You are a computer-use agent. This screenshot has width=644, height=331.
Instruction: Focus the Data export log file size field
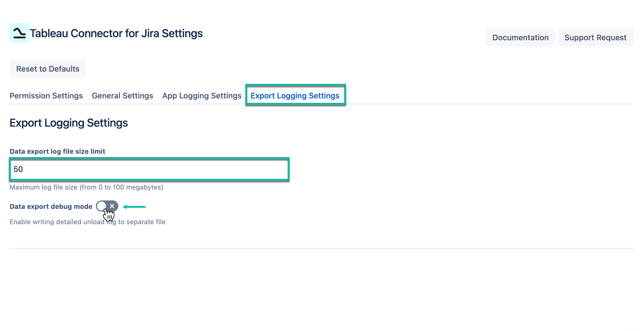(x=149, y=169)
